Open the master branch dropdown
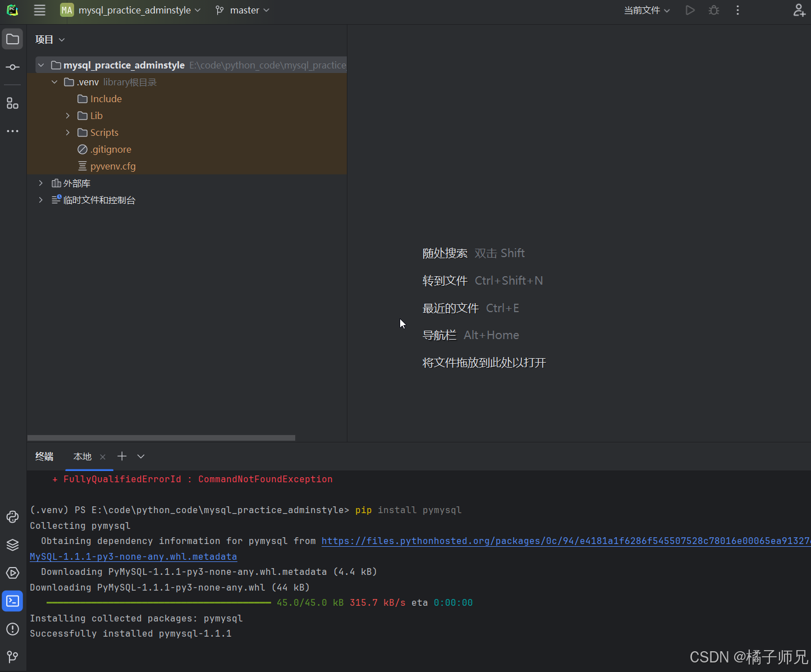The width and height of the screenshot is (811, 672). pos(242,10)
